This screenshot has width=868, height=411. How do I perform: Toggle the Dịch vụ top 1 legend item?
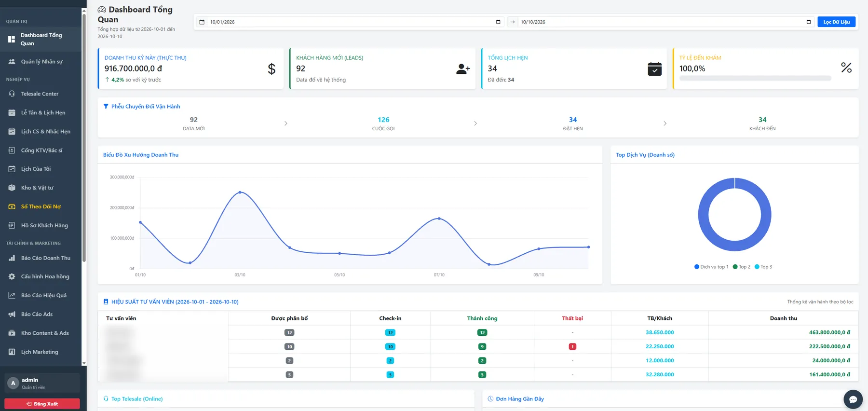pos(711,267)
